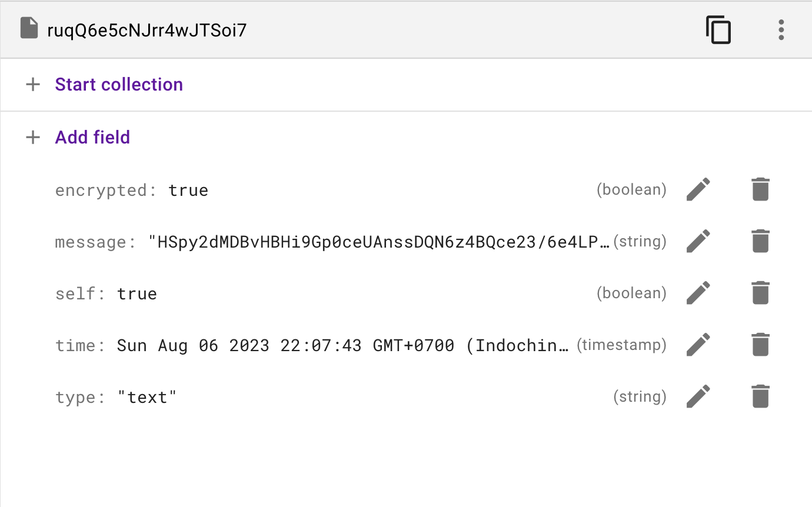Select the message value starting with HSpy2dMDBv
The image size is (812, 507).
[379, 242]
